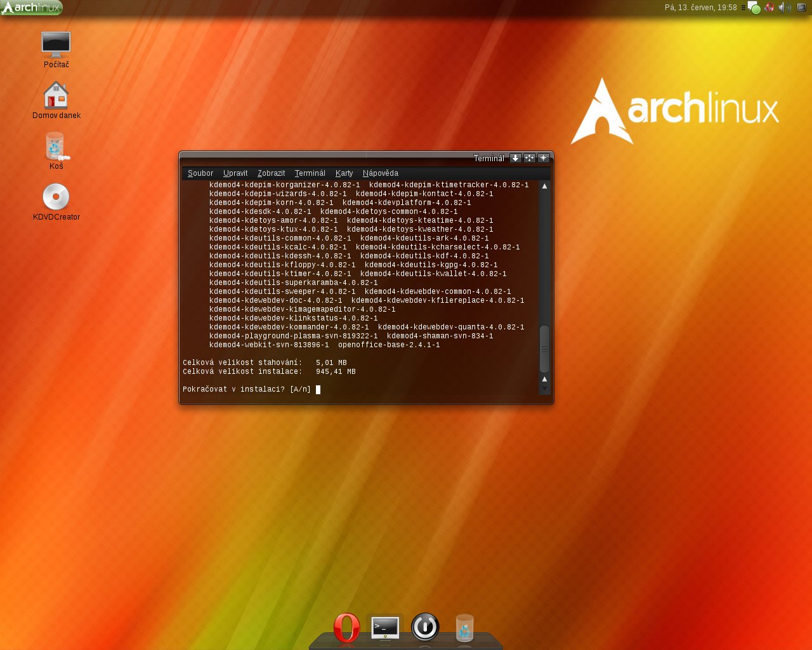Open the Terminál menu in the menu bar
Image resolution: width=812 pixels, height=650 pixels.
(x=310, y=173)
